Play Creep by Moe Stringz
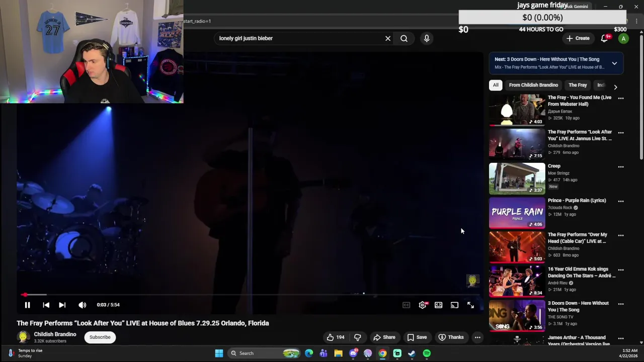The height and width of the screenshot is (362, 644). (517, 178)
